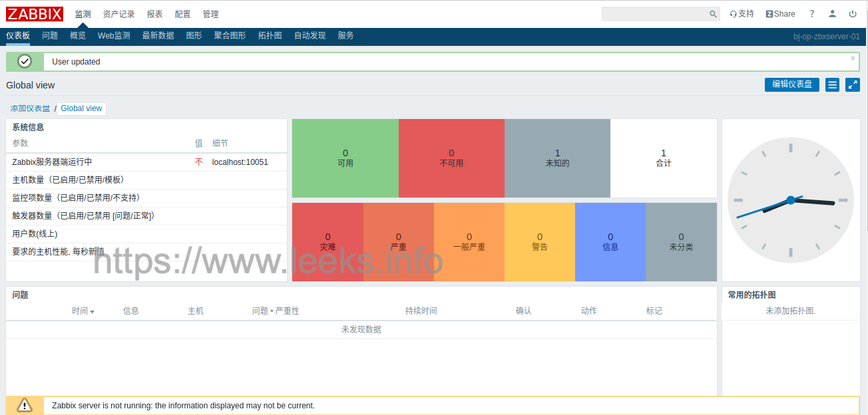Image resolution: width=868 pixels, height=415 pixels.
Task: Open the 配置 top menu
Action: pyautogui.click(x=182, y=14)
